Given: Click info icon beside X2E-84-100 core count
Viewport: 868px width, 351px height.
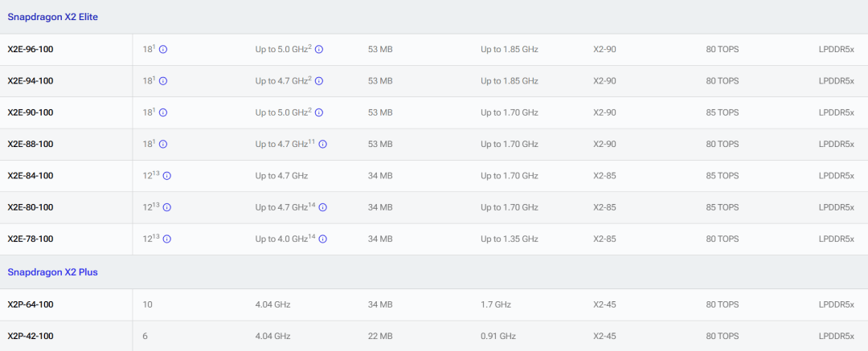Looking at the screenshot, I should pos(167,176).
